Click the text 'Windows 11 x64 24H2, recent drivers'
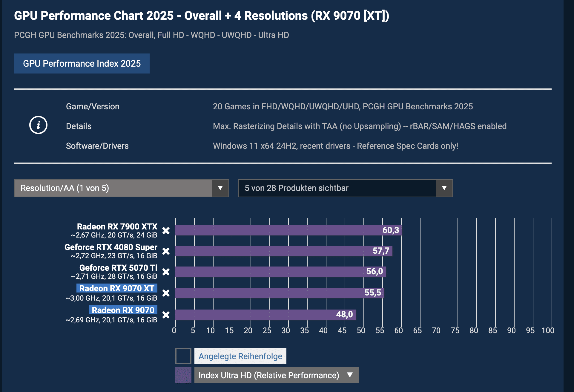The height and width of the screenshot is (392, 574). point(336,146)
